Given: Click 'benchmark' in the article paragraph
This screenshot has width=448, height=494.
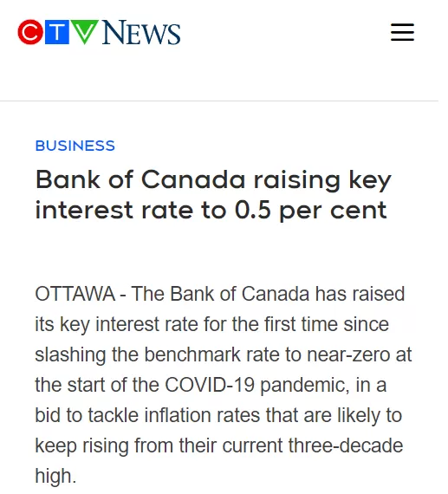Looking at the screenshot, I should pos(192,354).
